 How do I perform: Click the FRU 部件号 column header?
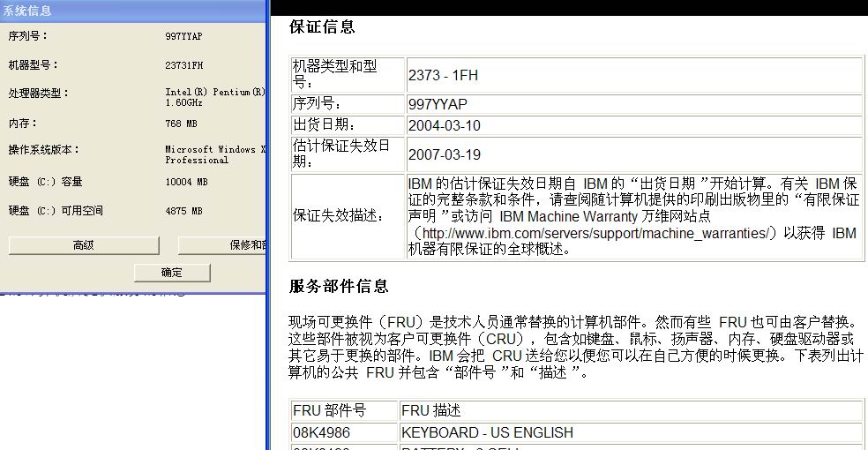click(x=344, y=410)
